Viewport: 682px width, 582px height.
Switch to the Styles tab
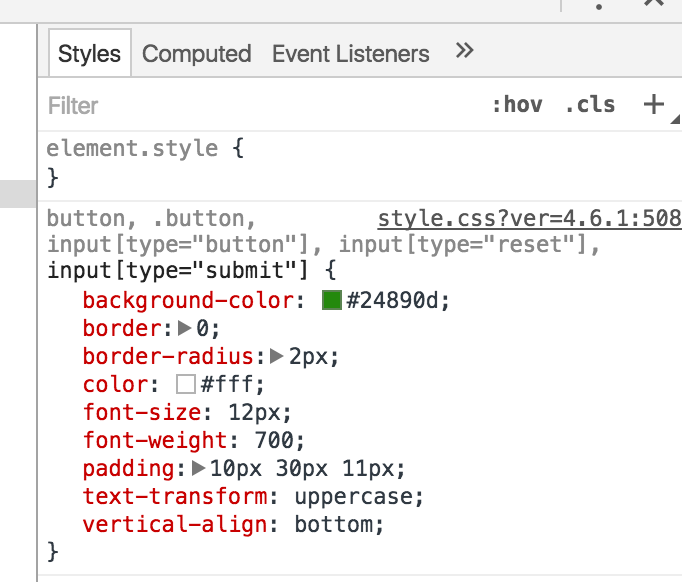90,54
